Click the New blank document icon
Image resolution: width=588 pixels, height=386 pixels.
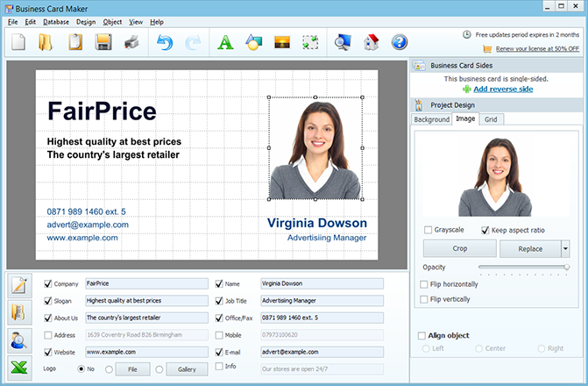point(18,42)
